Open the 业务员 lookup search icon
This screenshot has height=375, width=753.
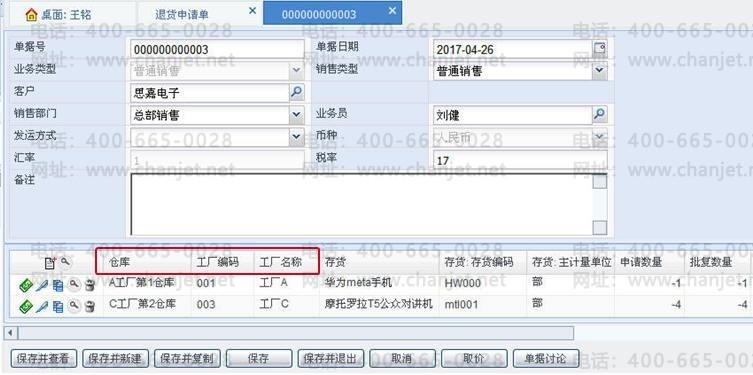600,114
